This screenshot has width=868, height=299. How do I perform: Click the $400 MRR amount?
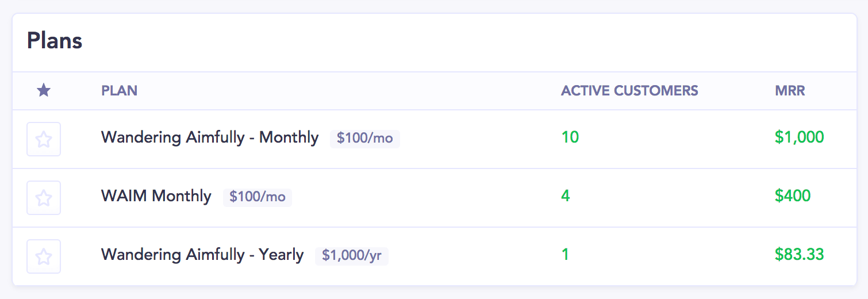point(793,196)
